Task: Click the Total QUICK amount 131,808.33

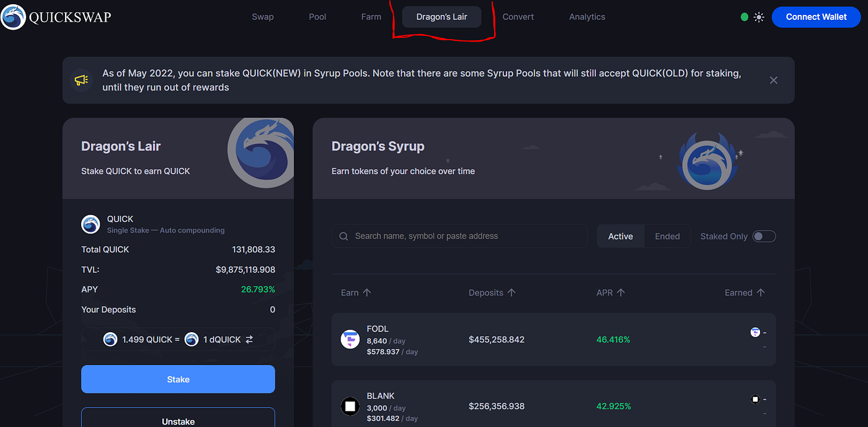Action: point(254,250)
